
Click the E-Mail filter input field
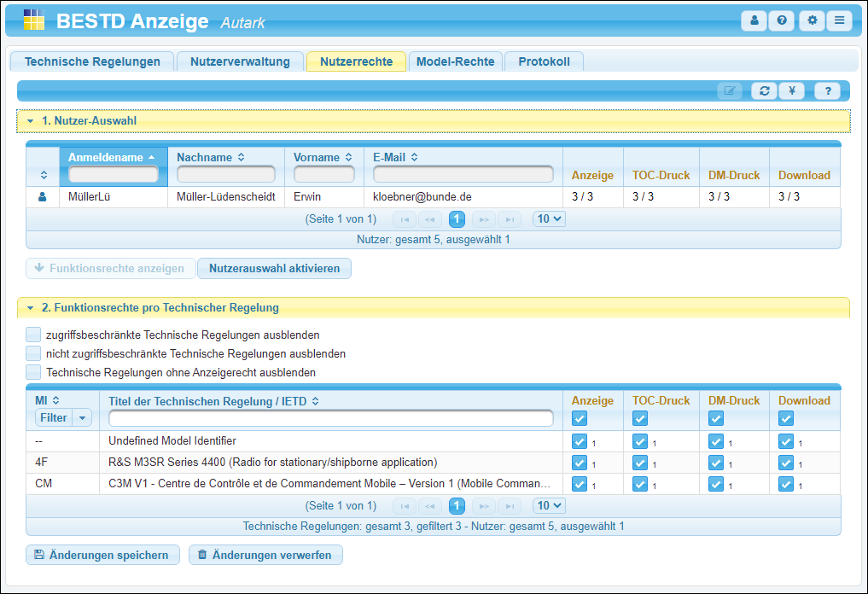(463, 174)
